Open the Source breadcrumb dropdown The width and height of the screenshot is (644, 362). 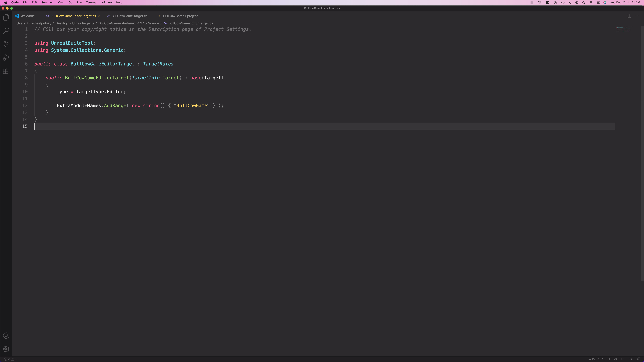pyautogui.click(x=153, y=23)
